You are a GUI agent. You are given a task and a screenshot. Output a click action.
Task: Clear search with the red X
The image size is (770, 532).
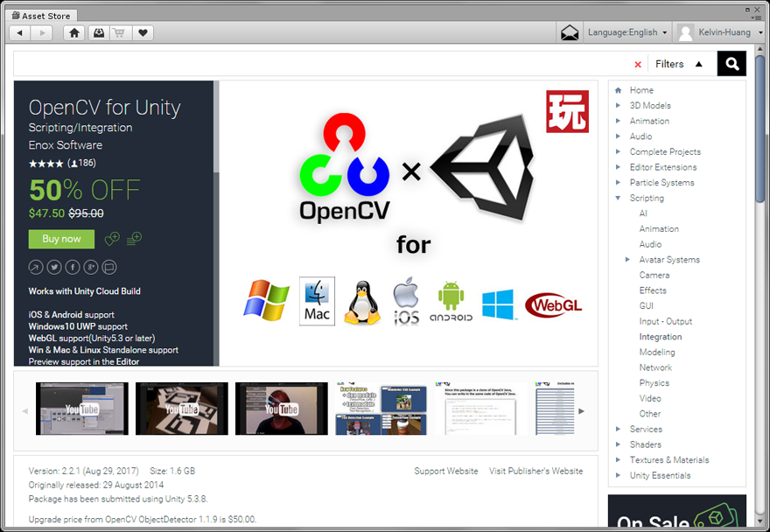[638, 65]
